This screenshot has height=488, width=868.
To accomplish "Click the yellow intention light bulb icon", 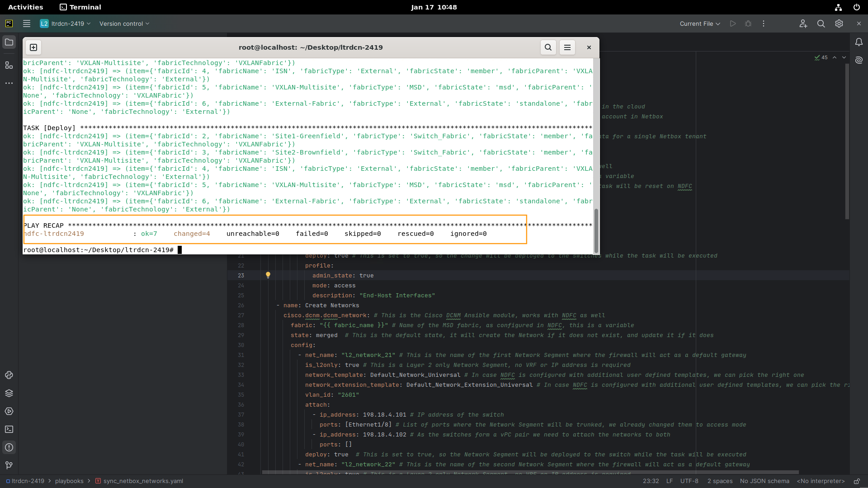I will coord(268,275).
